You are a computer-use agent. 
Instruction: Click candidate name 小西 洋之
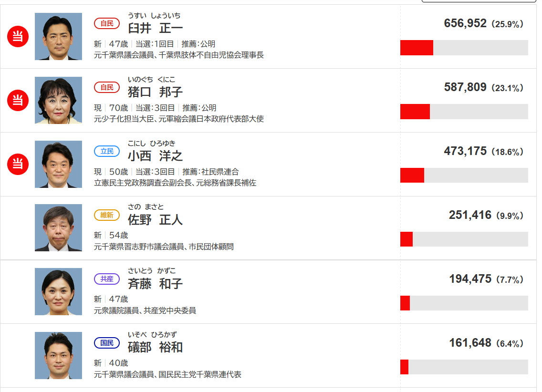click(x=155, y=155)
